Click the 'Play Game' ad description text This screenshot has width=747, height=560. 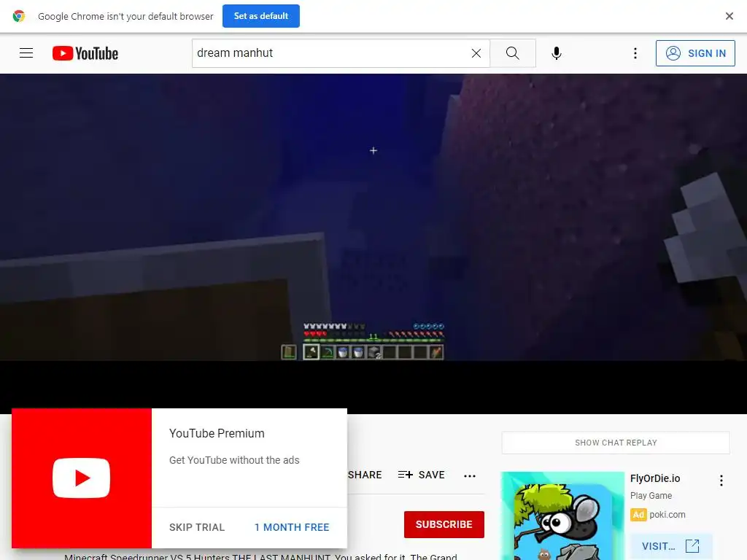coord(651,496)
